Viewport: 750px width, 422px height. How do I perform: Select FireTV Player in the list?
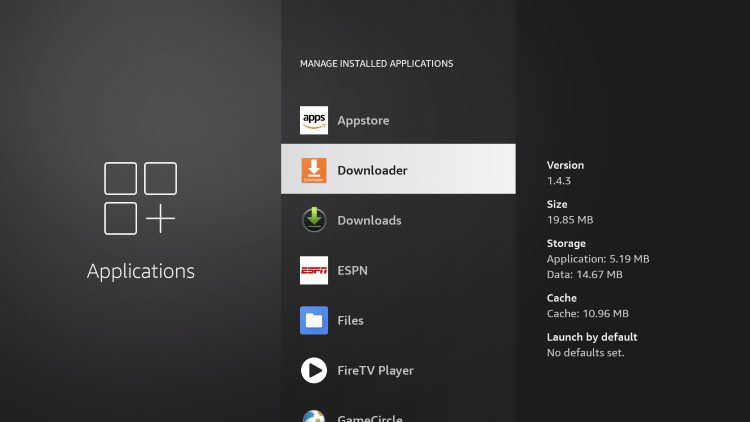coord(398,370)
